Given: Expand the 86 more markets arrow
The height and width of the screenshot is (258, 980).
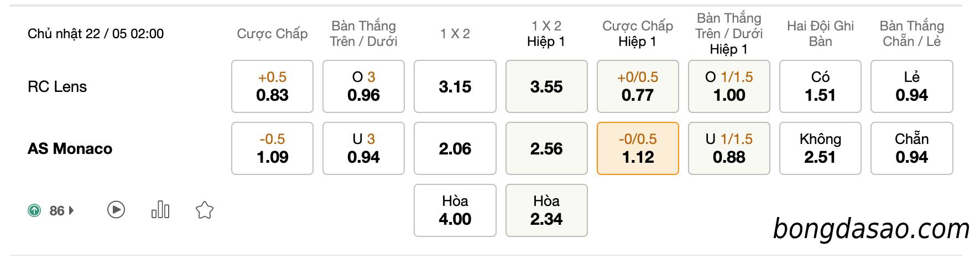Looking at the screenshot, I should (71, 210).
